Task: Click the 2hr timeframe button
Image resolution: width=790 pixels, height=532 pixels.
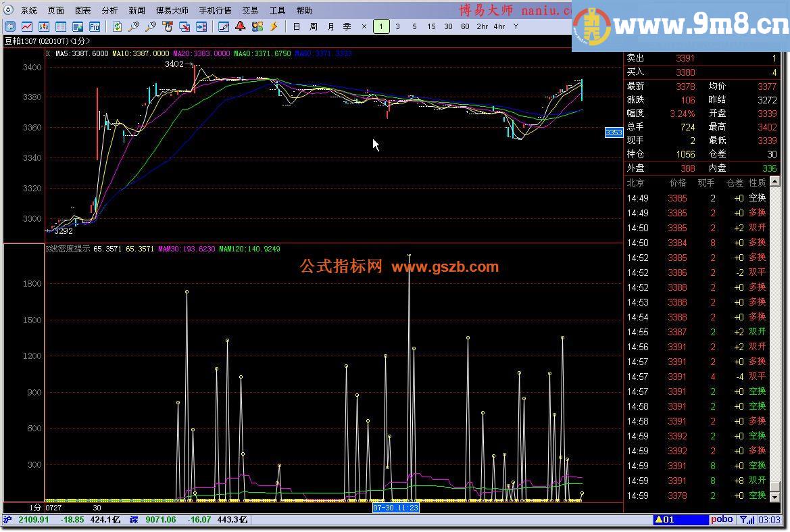Action: coord(482,26)
